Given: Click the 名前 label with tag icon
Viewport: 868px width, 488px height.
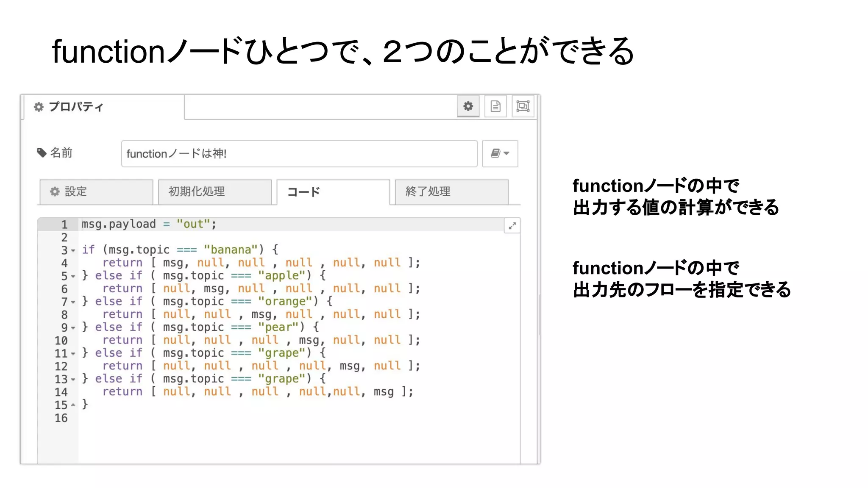Looking at the screenshot, I should click(55, 152).
